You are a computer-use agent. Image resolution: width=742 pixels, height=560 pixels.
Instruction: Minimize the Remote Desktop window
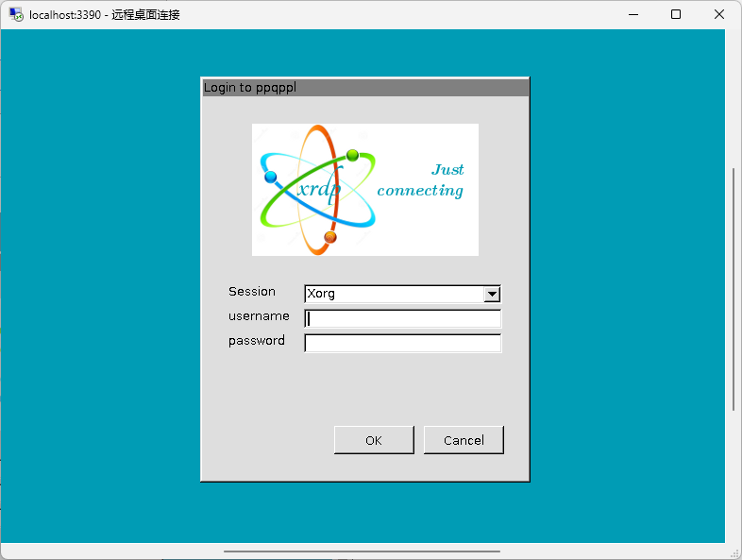point(633,15)
